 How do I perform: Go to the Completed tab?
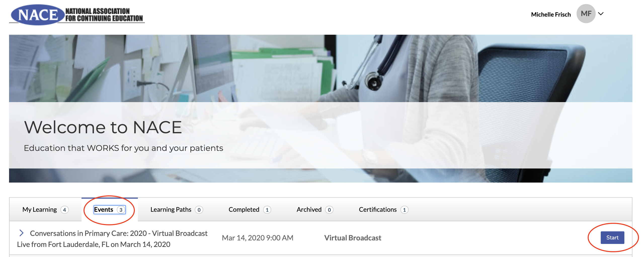coord(244,209)
